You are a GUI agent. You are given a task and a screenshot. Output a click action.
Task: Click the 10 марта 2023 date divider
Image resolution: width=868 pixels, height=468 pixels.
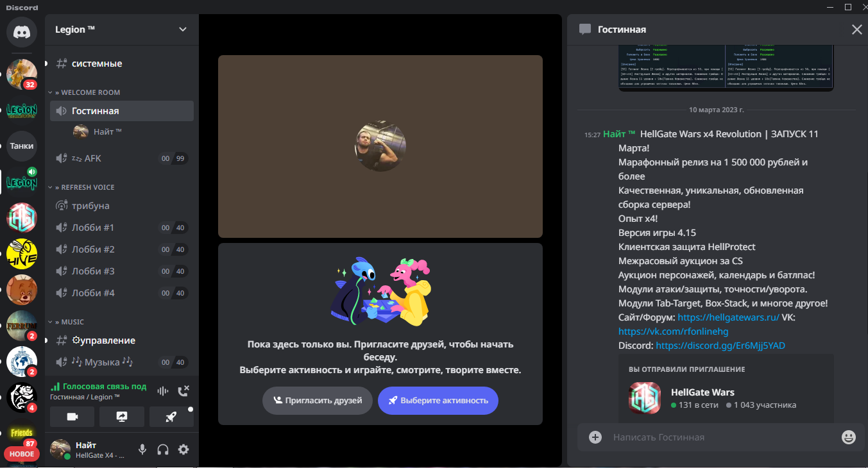717,110
